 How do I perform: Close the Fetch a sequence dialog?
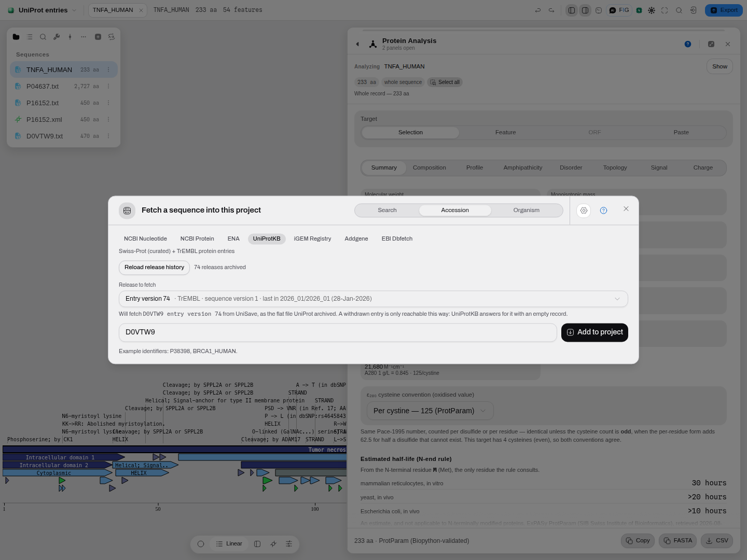pos(626,208)
